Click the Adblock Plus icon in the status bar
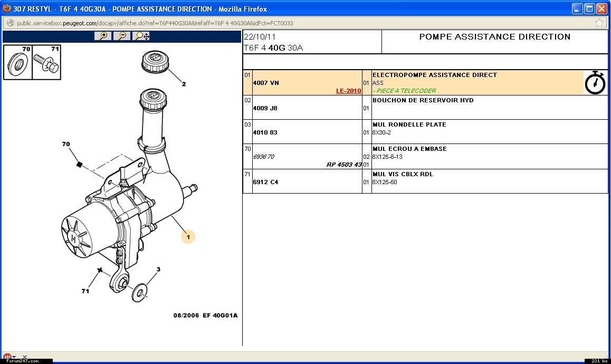Viewport: 611px width, 364px height. (7, 358)
